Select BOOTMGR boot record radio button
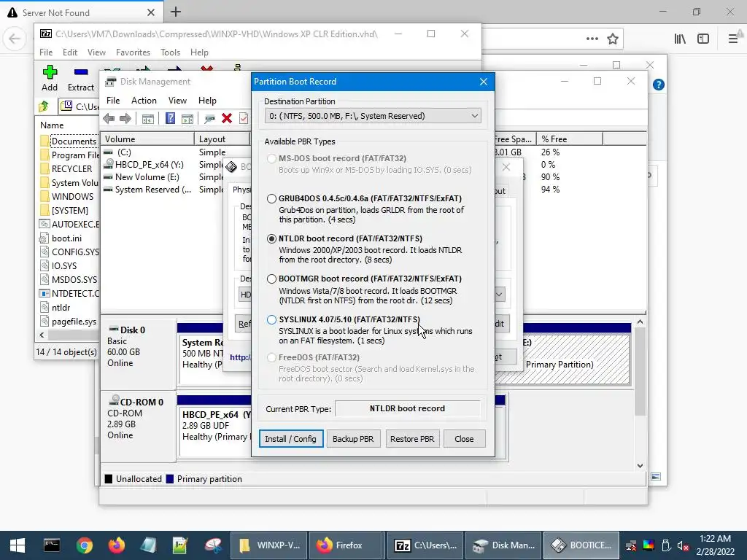 click(x=271, y=279)
